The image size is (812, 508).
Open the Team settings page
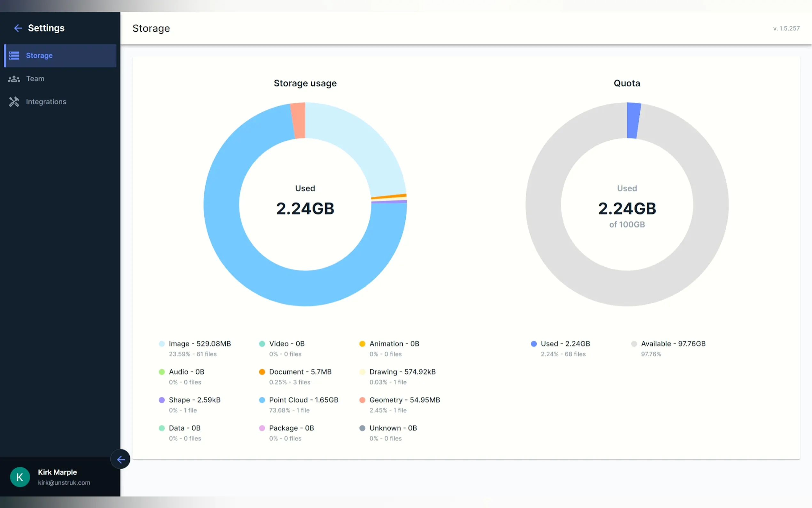point(35,79)
